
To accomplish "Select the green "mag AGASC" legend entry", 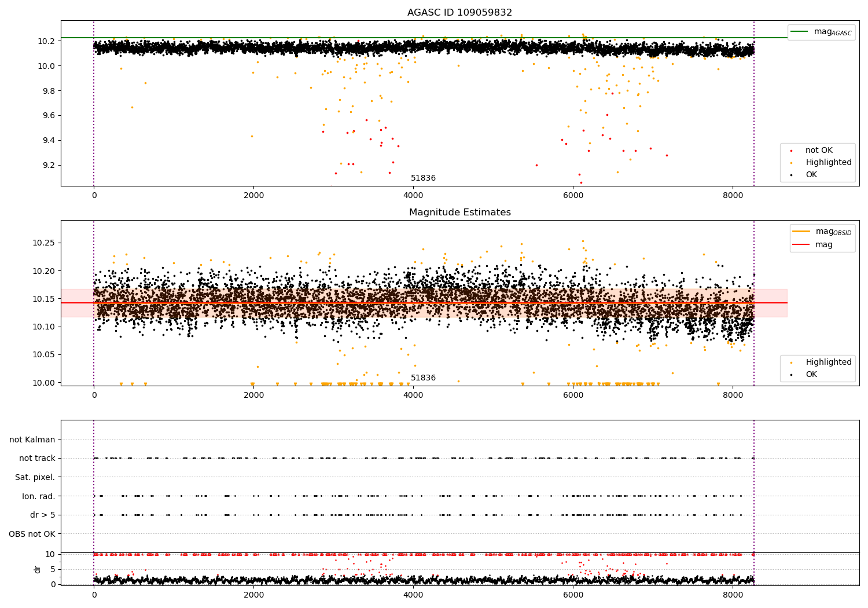I will (821, 32).
